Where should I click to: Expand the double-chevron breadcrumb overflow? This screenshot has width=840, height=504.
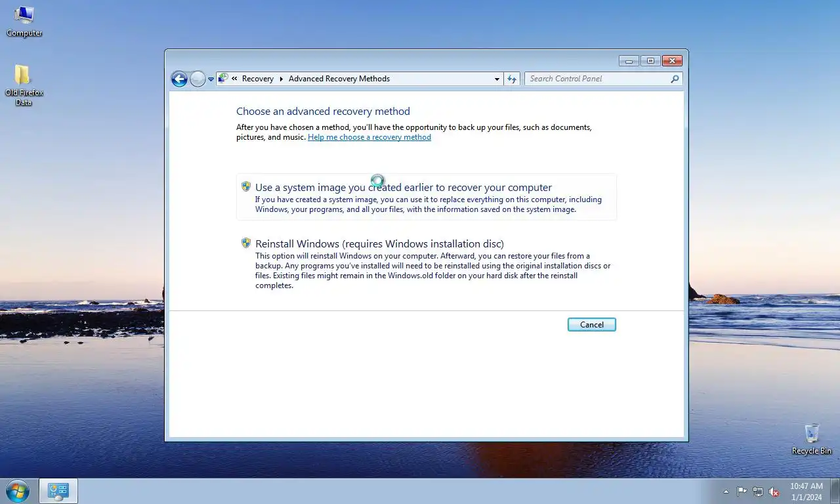(234, 79)
